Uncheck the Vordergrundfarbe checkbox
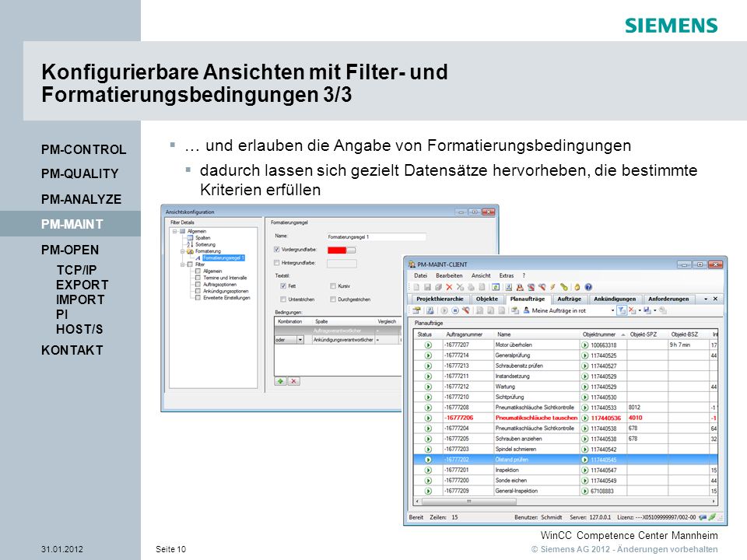 click(277, 250)
